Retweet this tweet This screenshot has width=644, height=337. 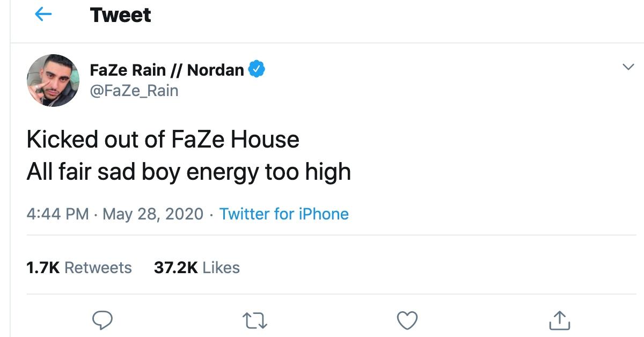[x=254, y=321]
